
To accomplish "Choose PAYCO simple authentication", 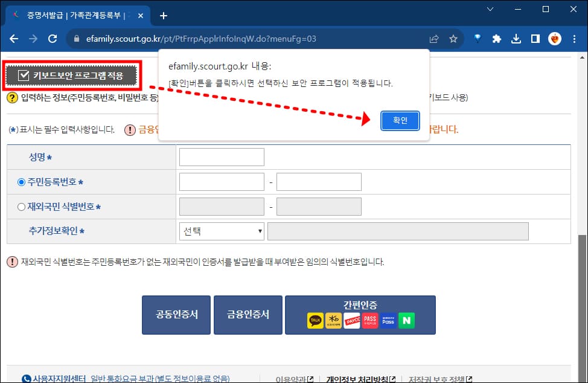I will [353, 321].
